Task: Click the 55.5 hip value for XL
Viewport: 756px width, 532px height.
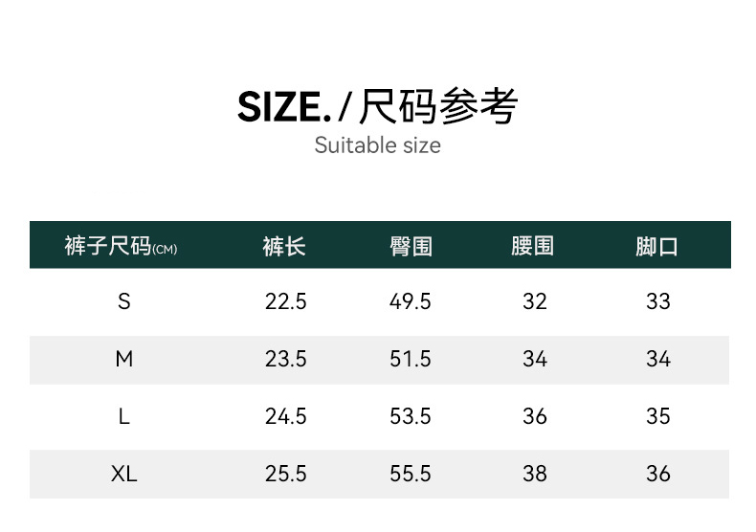Action: point(411,474)
